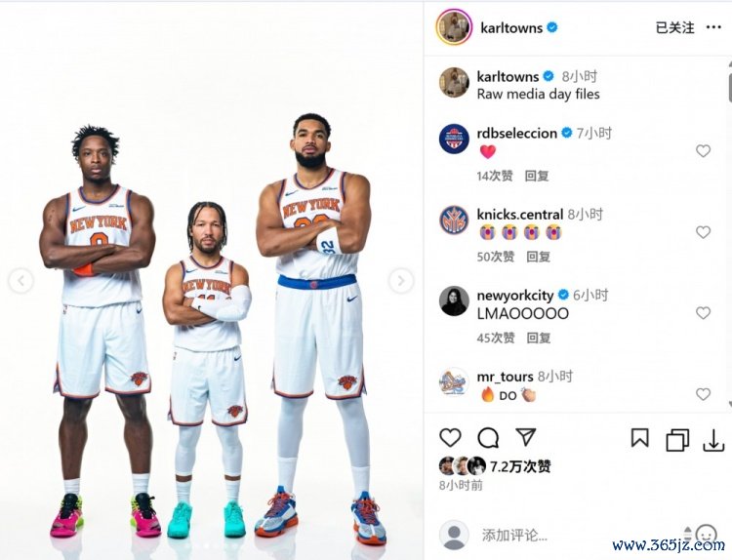Download the post with the arrow icon
This screenshot has height=560, width=732.
(x=713, y=440)
